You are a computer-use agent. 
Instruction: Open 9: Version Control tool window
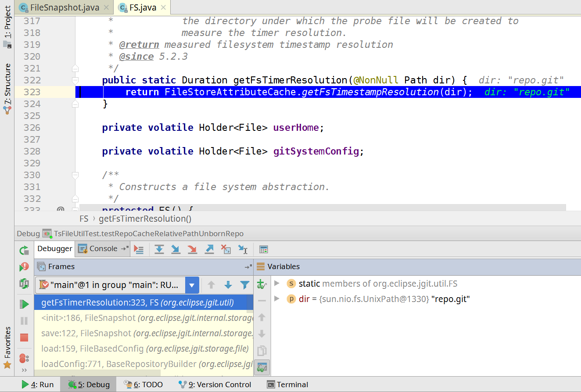[x=215, y=385]
